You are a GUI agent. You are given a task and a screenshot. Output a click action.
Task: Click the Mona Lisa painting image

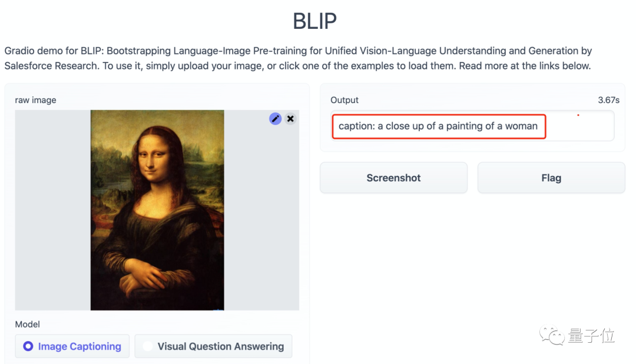[157, 210]
